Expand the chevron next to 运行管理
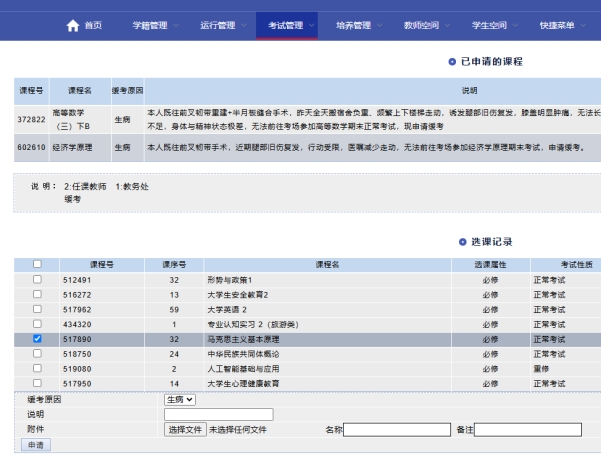The width and height of the screenshot is (601, 458). (x=244, y=25)
